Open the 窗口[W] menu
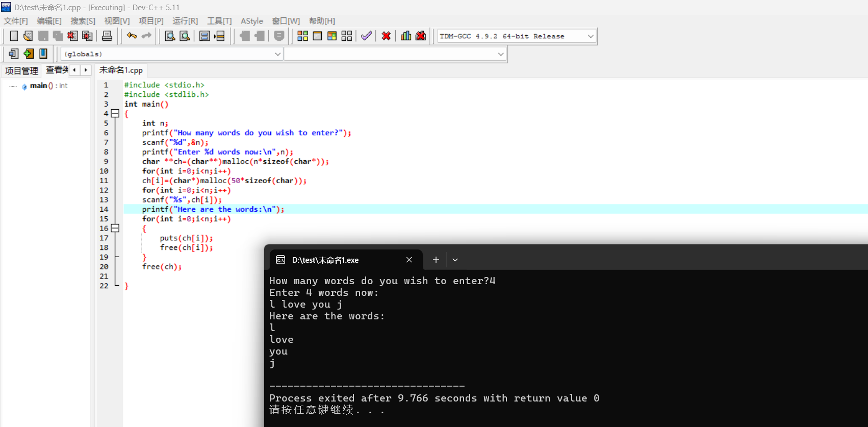 [x=286, y=21]
